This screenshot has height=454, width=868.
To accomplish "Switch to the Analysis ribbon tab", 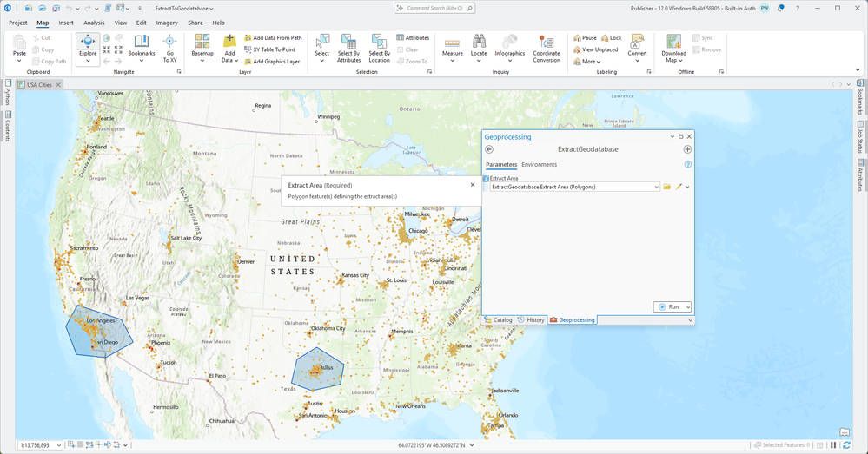I will click(x=94, y=23).
